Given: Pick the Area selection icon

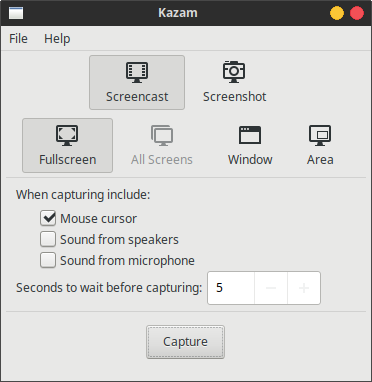Looking at the screenshot, I should (320, 135).
